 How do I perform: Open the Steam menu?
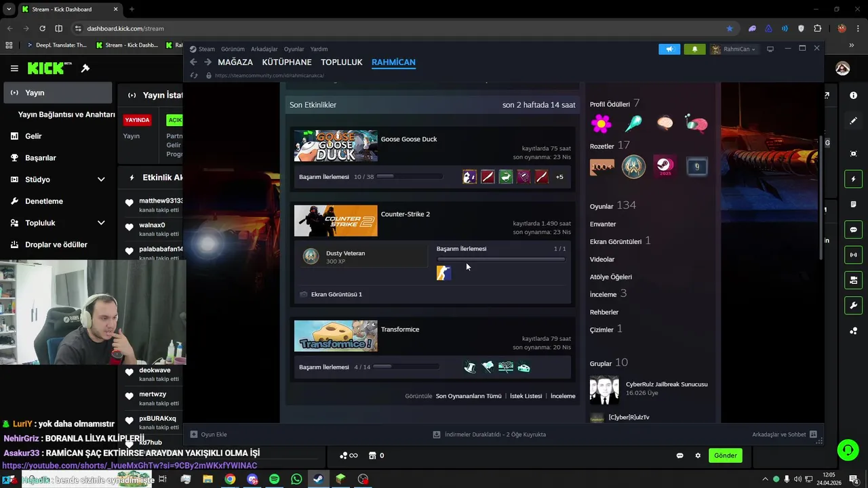[202, 49]
